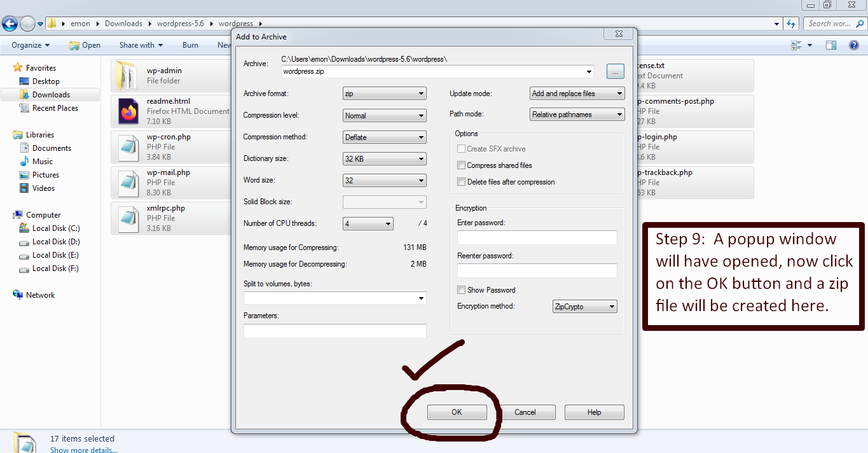Select Libraries in the navigation pane
868x453 pixels.
40,135
